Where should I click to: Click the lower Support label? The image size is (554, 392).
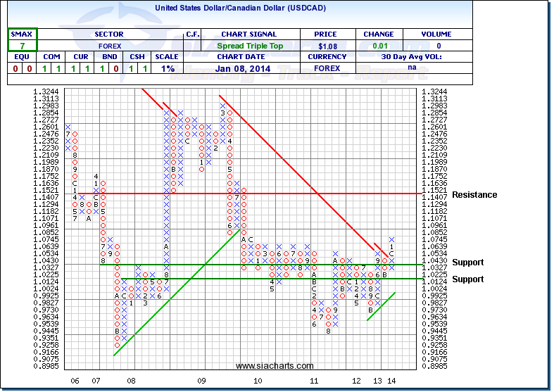tap(468, 279)
